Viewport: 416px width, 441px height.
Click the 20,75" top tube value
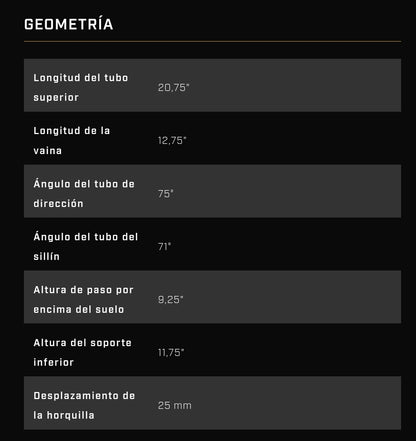174,87
